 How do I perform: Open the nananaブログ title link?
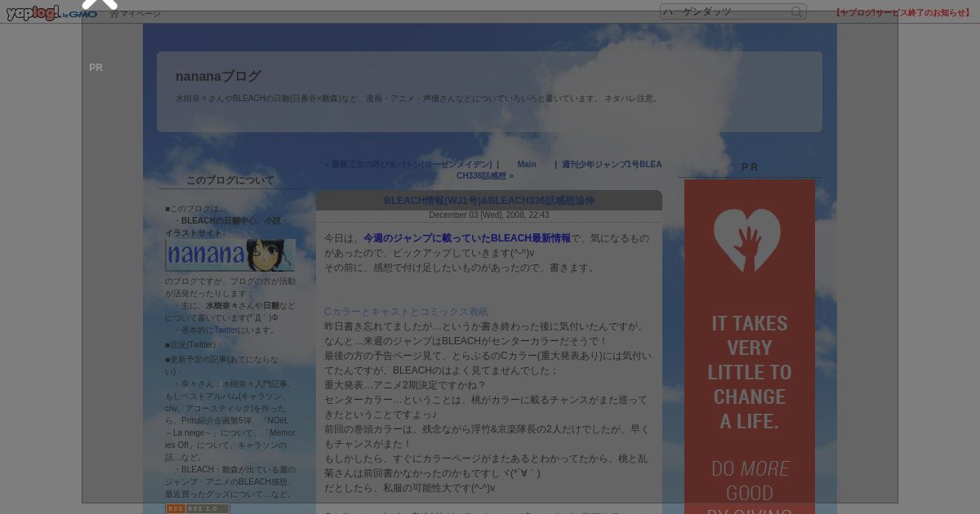[x=218, y=76]
